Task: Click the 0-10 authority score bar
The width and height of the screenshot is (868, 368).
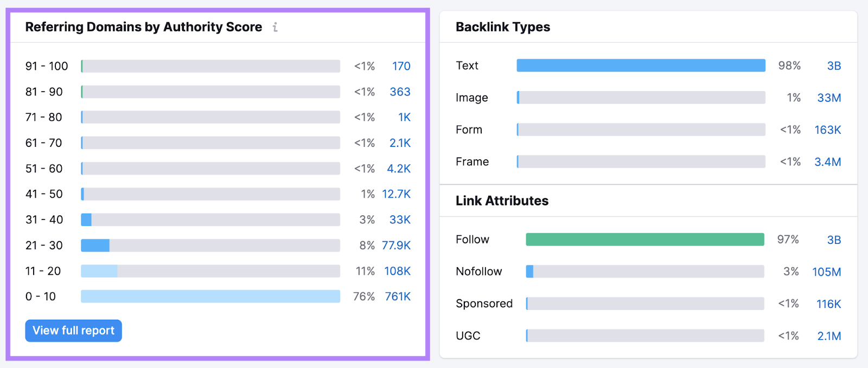Action: [x=209, y=296]
